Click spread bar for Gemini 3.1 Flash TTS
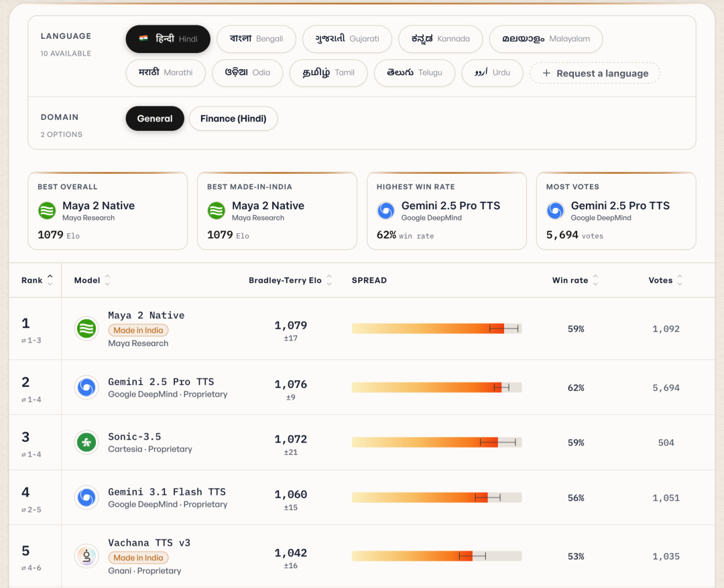 (x=437, y=497)
